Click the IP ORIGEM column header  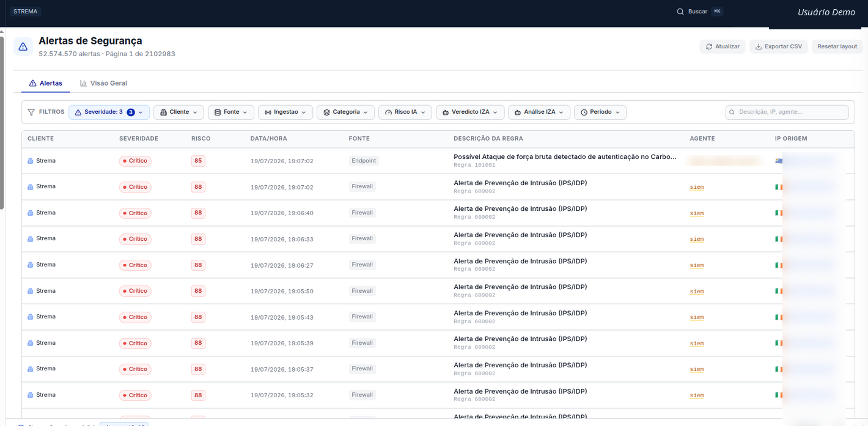point(791,139)
